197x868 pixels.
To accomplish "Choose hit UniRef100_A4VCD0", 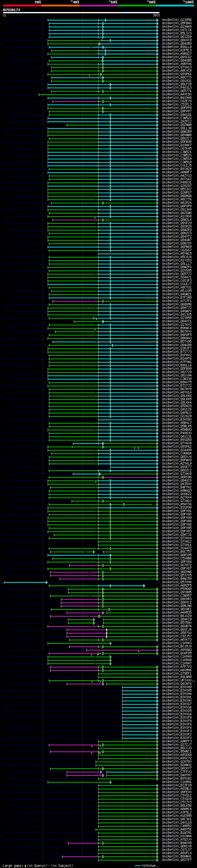I will point(177,94).
